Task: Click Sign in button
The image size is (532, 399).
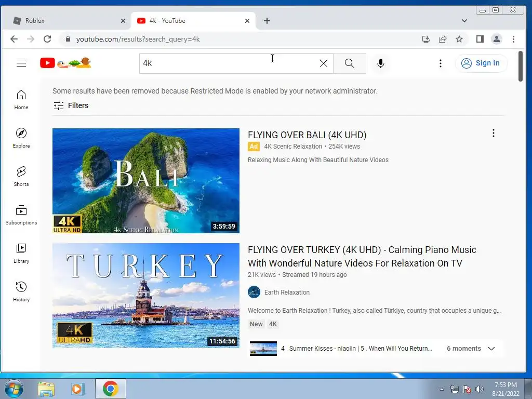Action: [481, 63]
